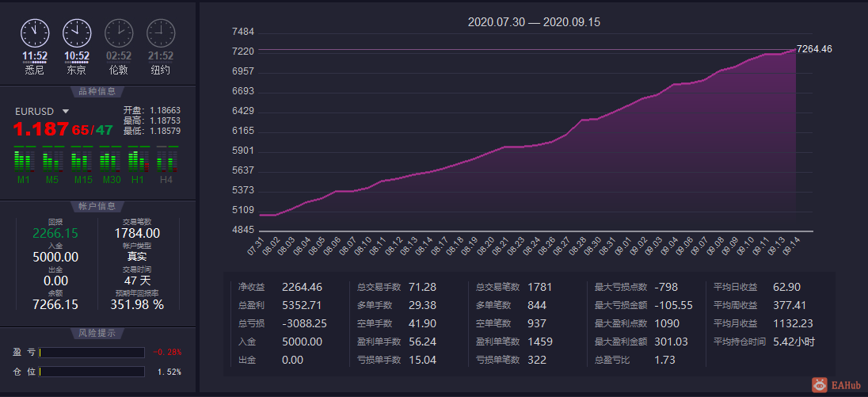Click the 帐户类型 value 真实
This screenshot has height=397, width=868.
coord(137,257)
